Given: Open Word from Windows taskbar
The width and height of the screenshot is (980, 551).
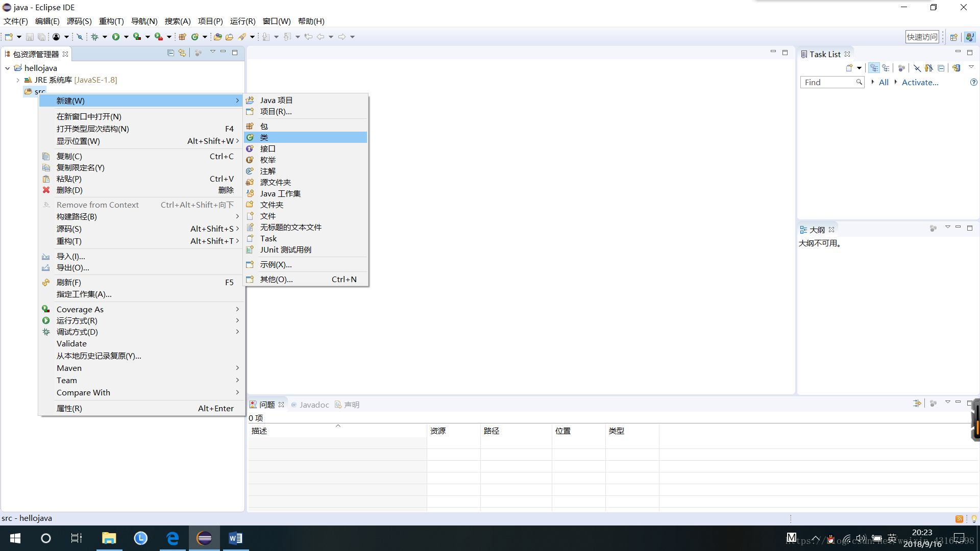Looking at the screenshot, I should 235,538.
